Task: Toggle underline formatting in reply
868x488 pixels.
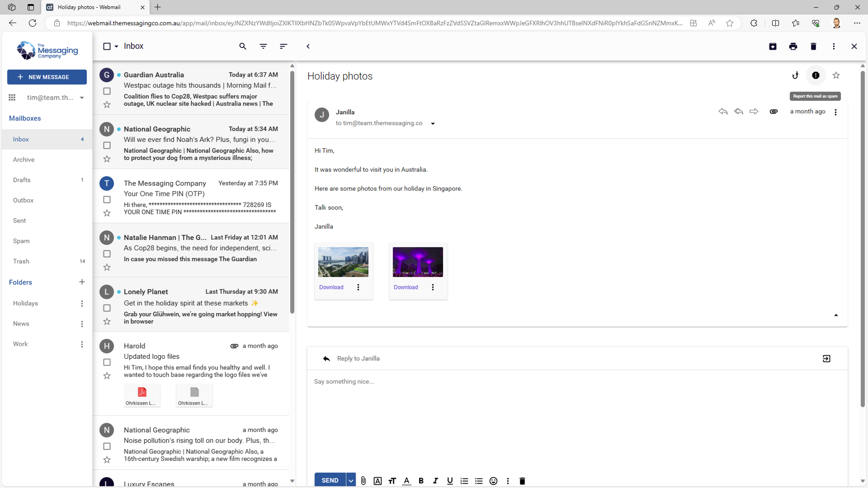Action: pos(450,481)
